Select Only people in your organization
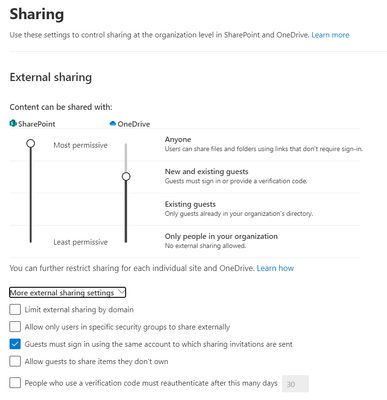The height and width of the screenshot is (400, 387). coord(221,236)
